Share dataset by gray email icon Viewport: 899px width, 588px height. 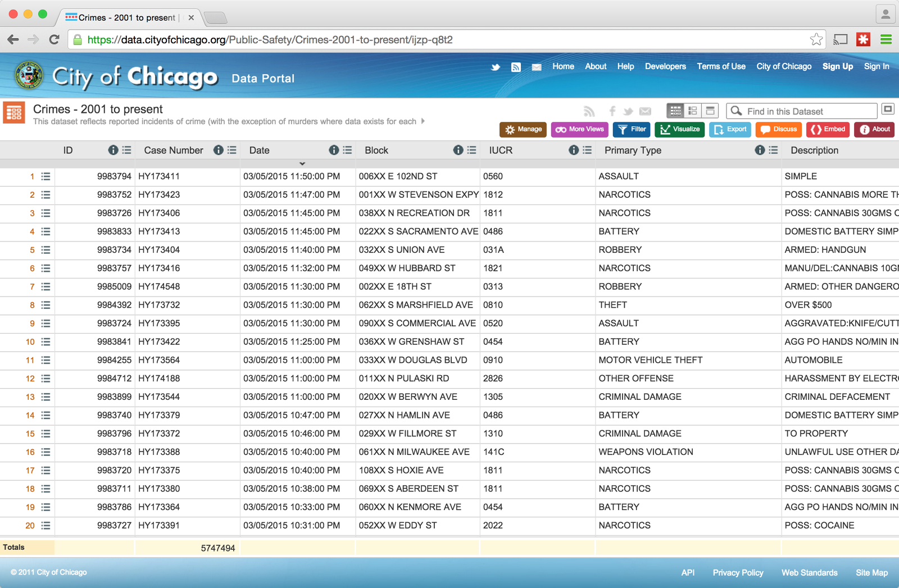646,111
